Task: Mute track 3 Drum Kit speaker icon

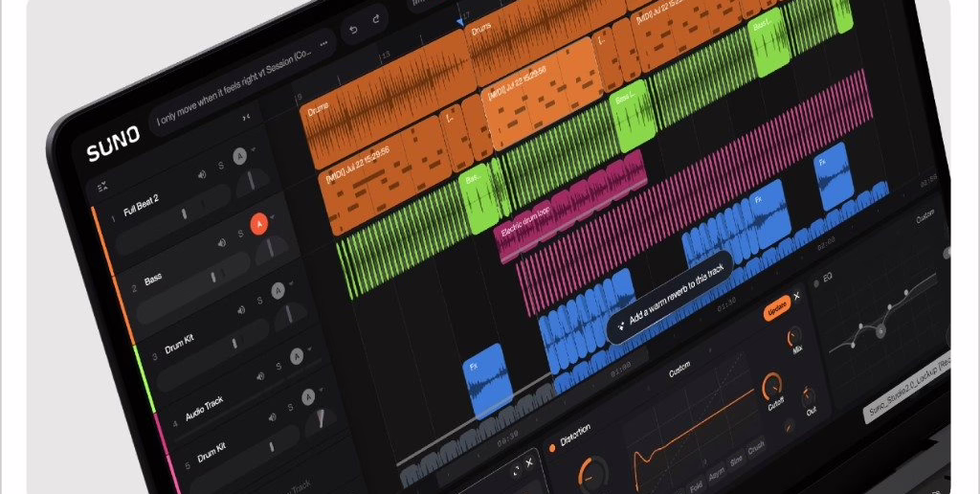Action: click(240, 309)
